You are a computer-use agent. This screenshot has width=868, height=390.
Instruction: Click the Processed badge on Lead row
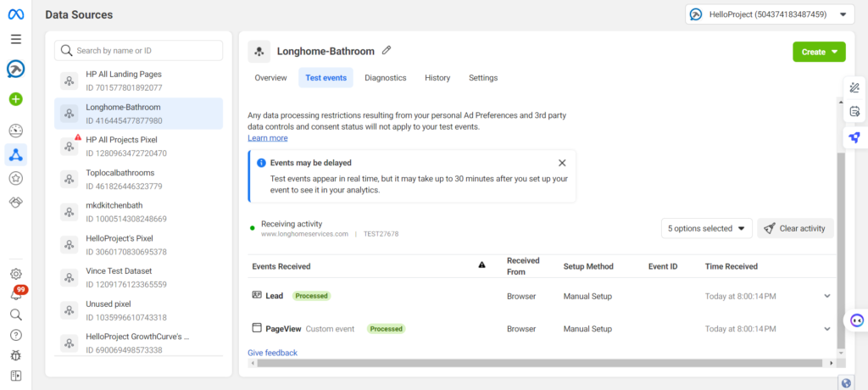312,296
